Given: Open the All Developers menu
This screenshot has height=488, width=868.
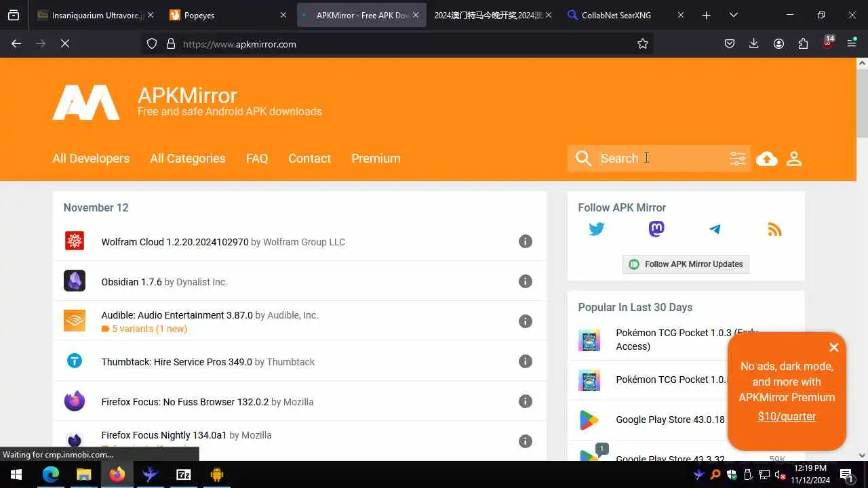Looking at the screenshot, I should pos(91,159).
